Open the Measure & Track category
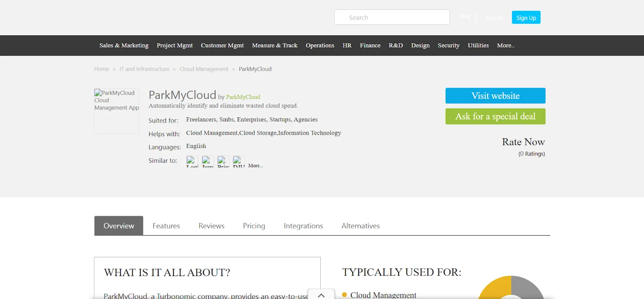The width and height of the screenshot is (644, 299). [275, 45]
